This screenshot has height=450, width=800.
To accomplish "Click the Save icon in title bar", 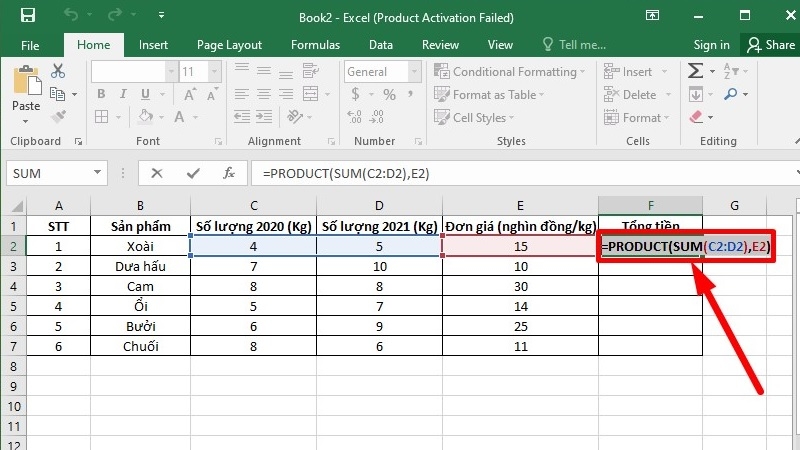I will click(x=28, y=15).
